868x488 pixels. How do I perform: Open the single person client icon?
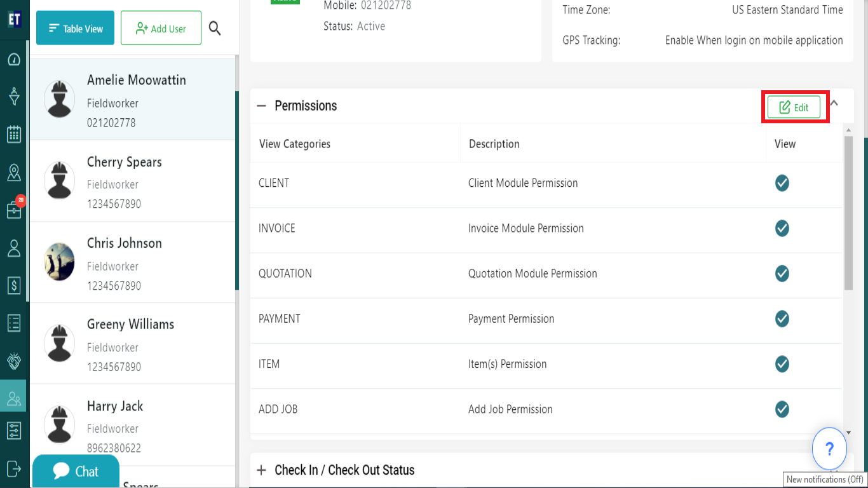click(x=14, y=248)
